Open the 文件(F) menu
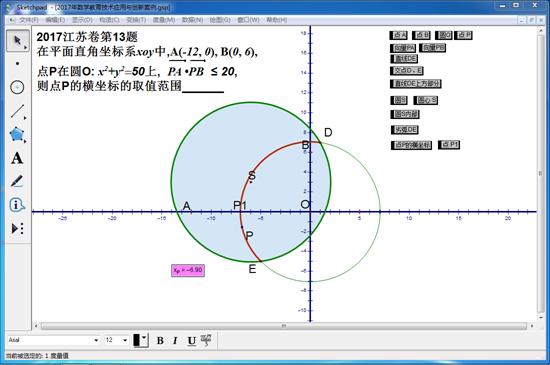 (x=29, y=20)
